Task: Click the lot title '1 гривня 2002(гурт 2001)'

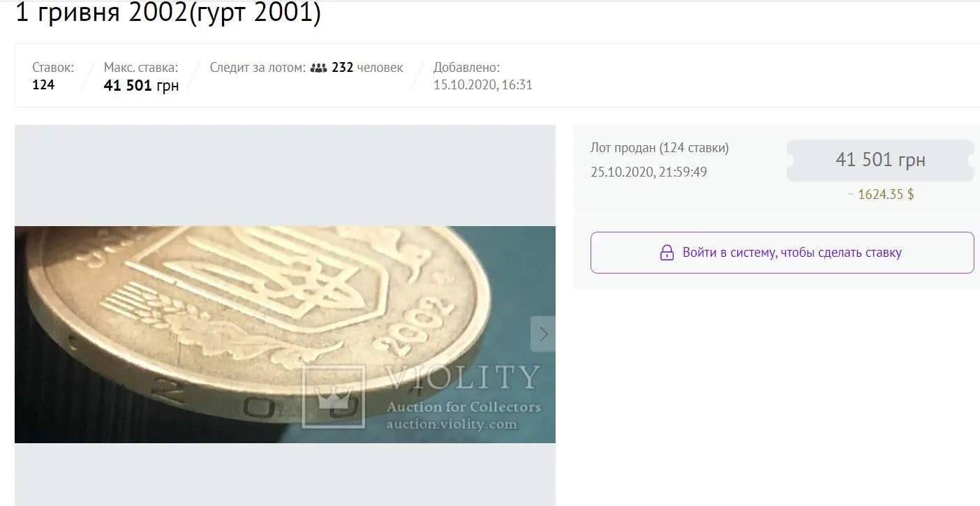Action: click(x=168, y=13)
